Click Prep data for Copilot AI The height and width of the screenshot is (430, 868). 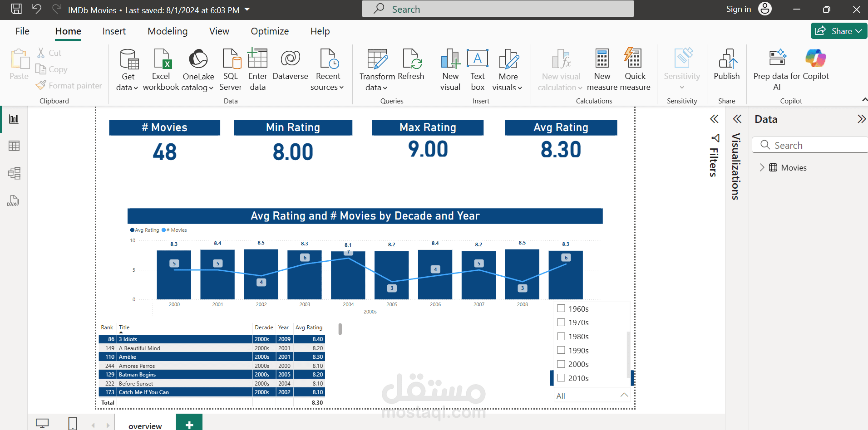click(x=777, y=70)
